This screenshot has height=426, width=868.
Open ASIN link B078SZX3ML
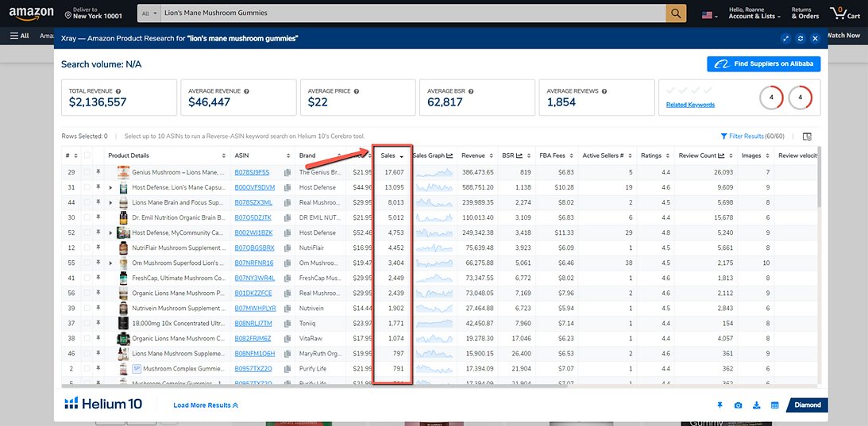pos(253,202)
